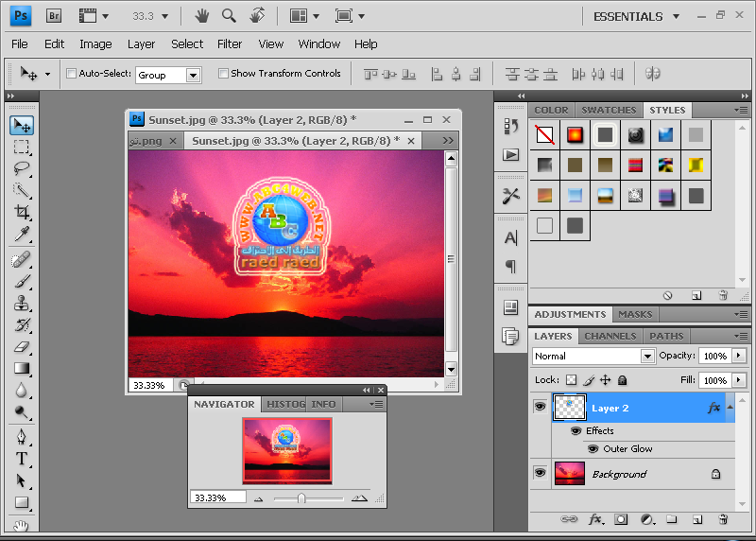Select the Pen tool

21,437
